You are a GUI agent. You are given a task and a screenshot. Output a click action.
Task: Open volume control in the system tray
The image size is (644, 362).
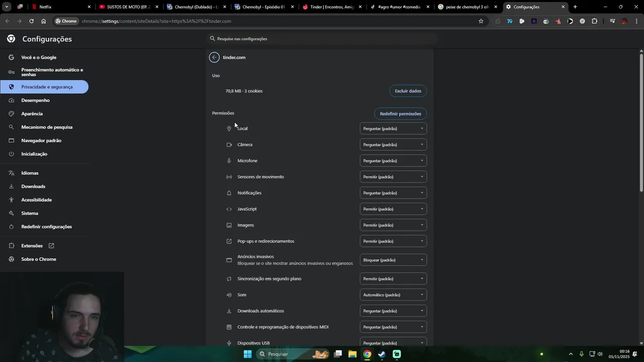coord(600,354)
